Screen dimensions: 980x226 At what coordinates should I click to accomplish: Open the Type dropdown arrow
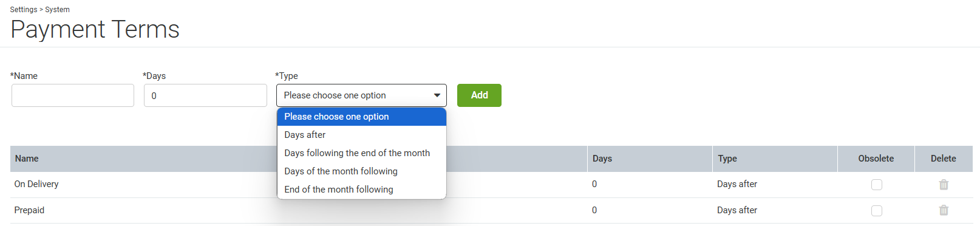(437, 95)
